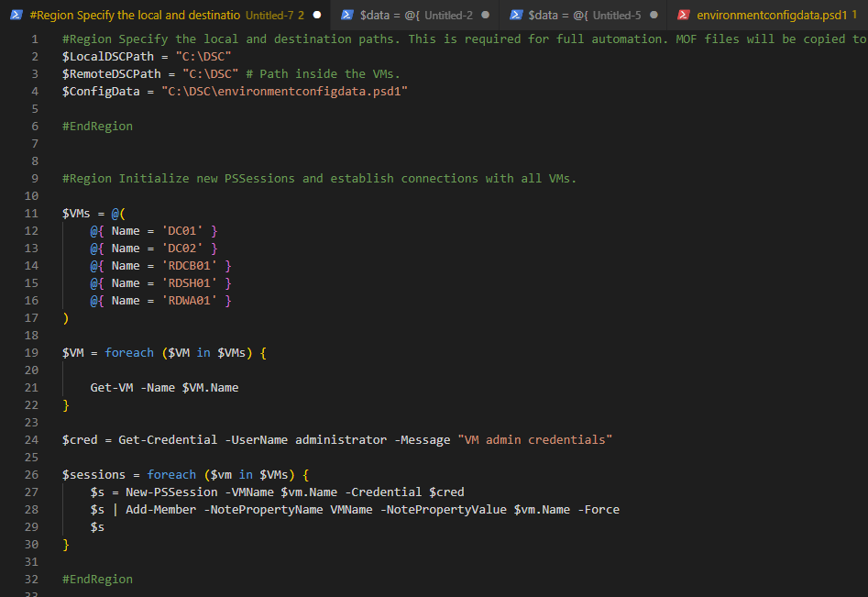This screenshot has height=597, width=868.
Task: Click unsaved dot on the Untitled-2 tab
Action: pyautogui.click(x=485, y=16)
